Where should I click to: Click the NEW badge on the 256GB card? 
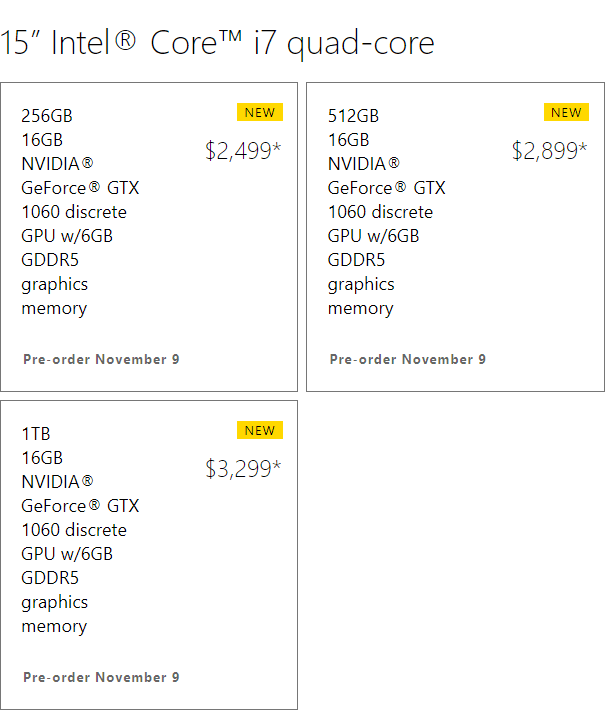260,112
